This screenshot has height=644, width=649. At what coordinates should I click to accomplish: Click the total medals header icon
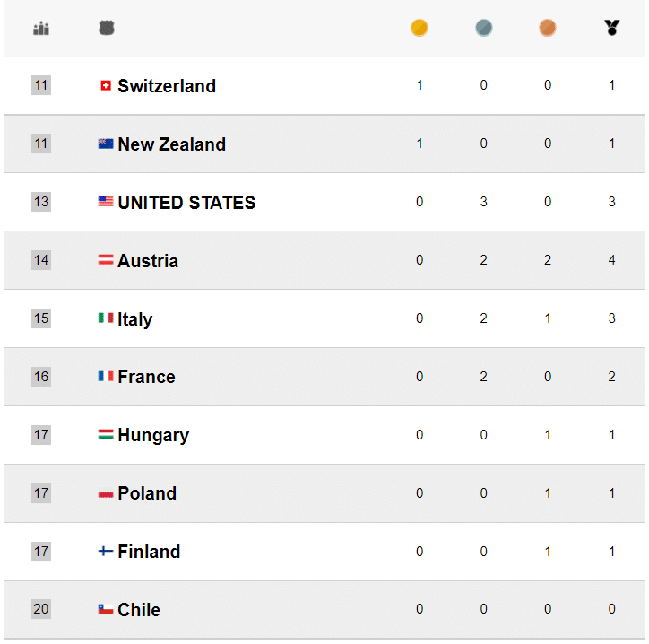coord(611,28)
